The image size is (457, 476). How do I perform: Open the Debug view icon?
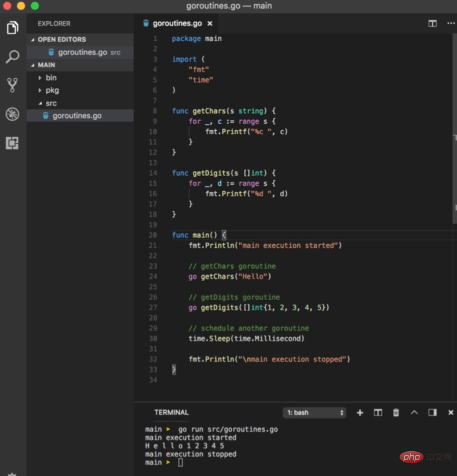[x=12, y=114]
